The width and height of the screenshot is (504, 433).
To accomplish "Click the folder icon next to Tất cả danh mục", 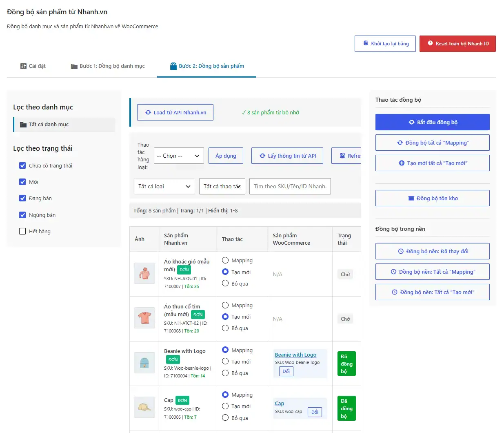I will [23, 125].
